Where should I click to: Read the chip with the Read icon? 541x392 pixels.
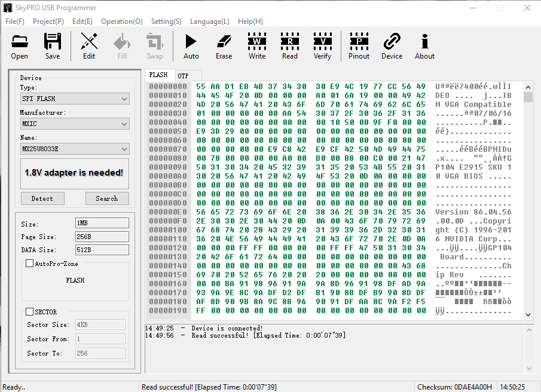pos(290,46)
